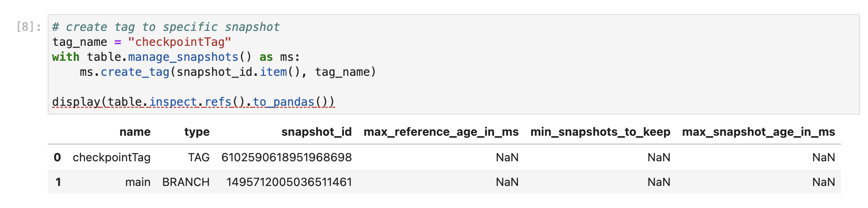The image size is (868, 208).
Task: Click snapshot id 1495712005036511461
Action: 289,182
